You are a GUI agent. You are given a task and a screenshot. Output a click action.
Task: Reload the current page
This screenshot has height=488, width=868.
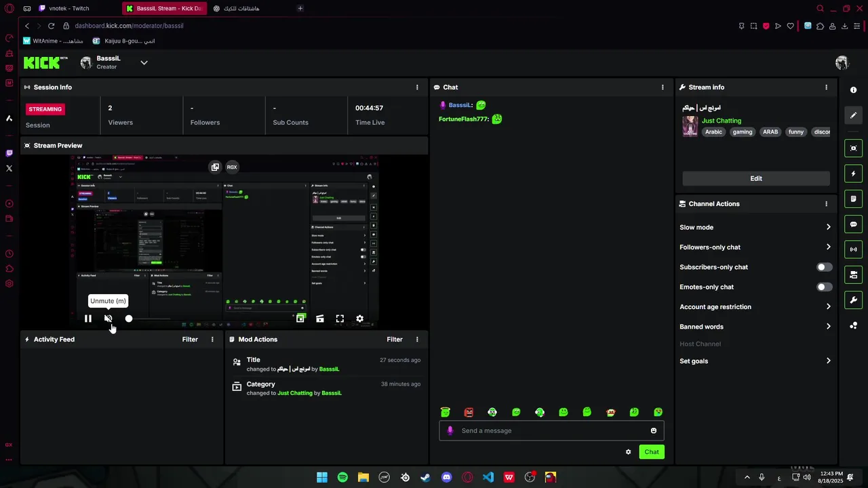coord(51,26)
